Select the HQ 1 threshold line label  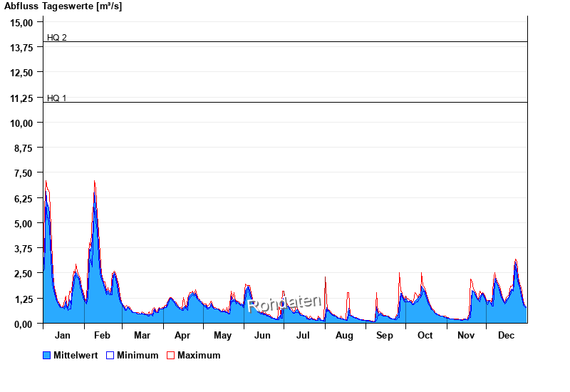point(57,98)
